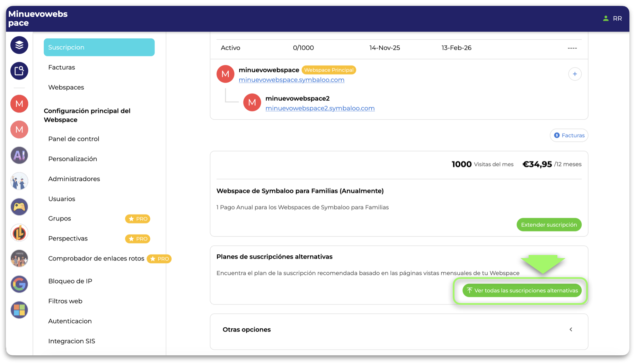Select the Suscripcion menu item
636x364 pixels.
pos(99,47)
